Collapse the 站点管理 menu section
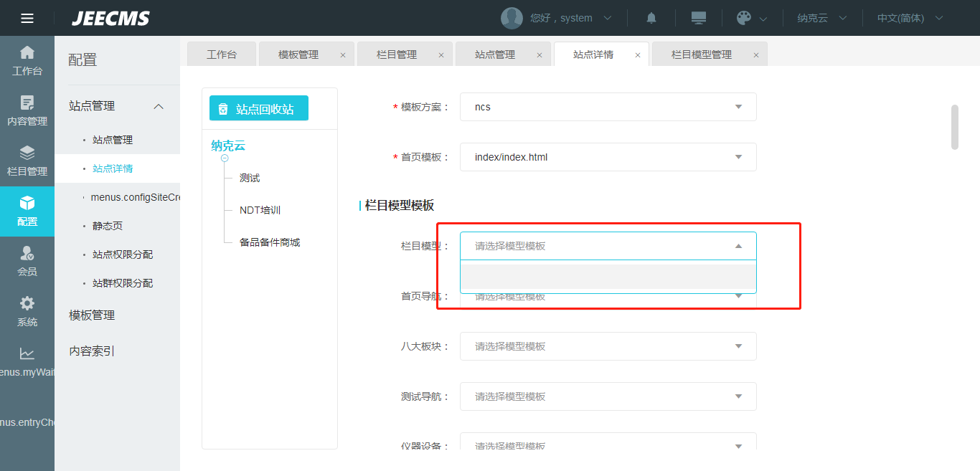Viewport: 980px width, 471px height. pyautogui.click(x=159, y=106)
